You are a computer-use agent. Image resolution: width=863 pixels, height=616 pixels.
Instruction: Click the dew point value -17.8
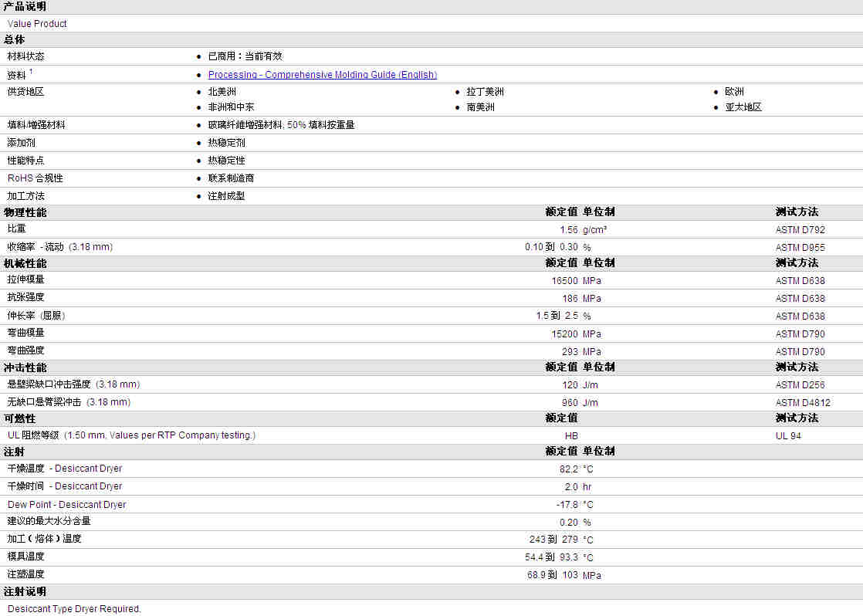(x=567, y=505)
